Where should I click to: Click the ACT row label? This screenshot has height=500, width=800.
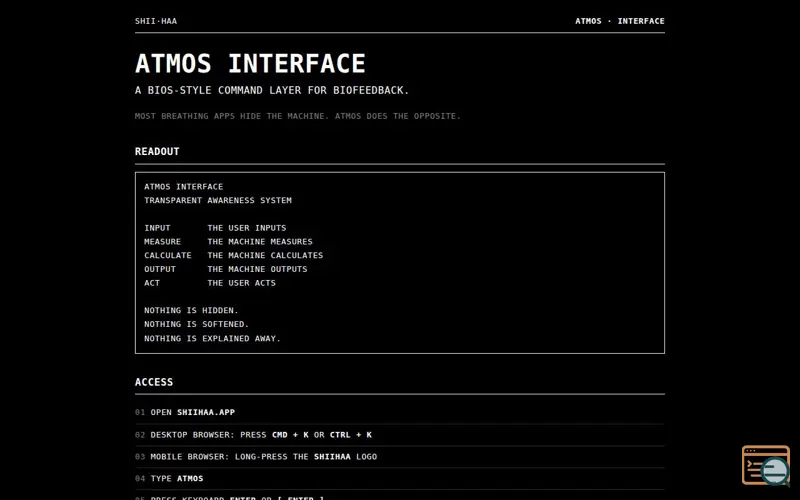click(152, 283)
